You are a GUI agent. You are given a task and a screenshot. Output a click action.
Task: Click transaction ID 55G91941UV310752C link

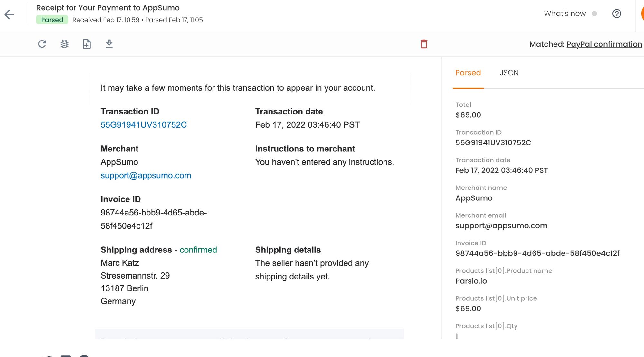pos(144,125)
